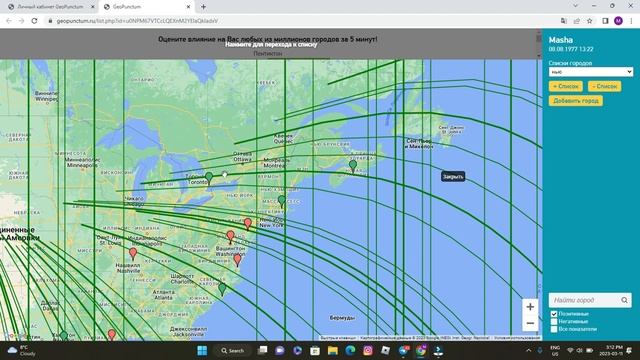Bookmark this page with star icon
The height and width of the screenshot is (360, 640).
pos(589,21)
